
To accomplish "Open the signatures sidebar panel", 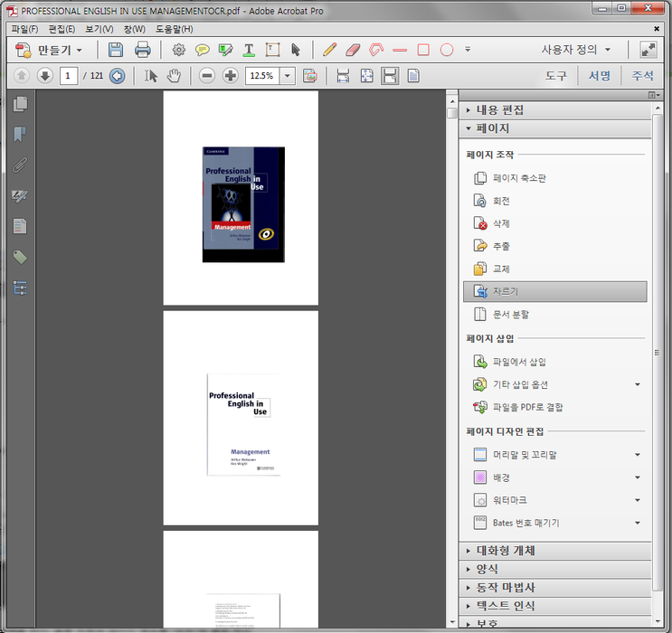I will [20, 196].
